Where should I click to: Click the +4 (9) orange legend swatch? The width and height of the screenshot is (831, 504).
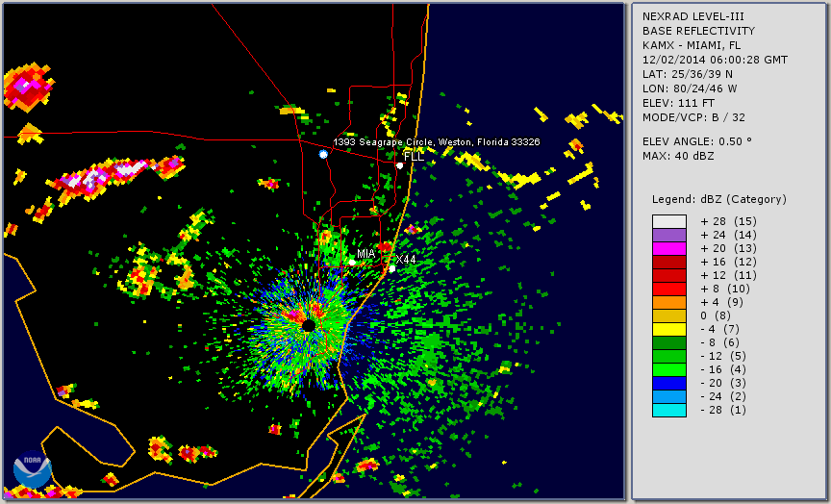[x=669, y=302]
